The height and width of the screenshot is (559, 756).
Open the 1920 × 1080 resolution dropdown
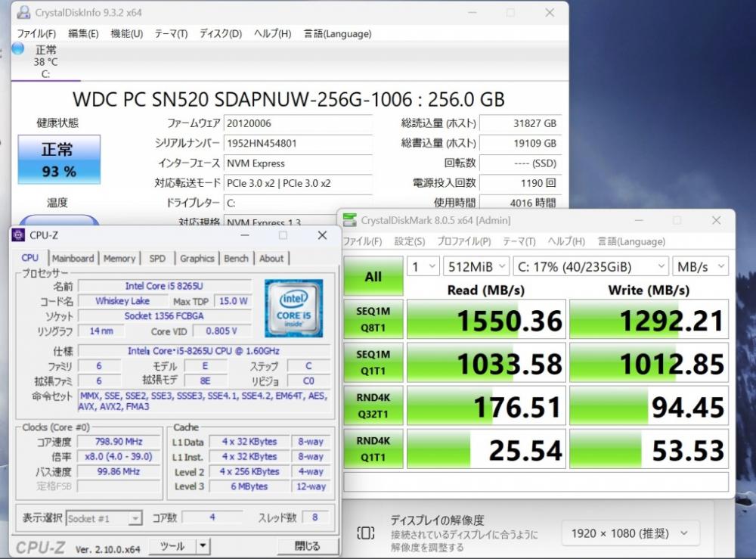click(x=631, y=533)
